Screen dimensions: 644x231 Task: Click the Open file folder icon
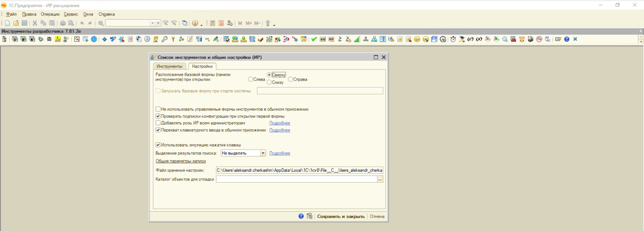(16, 23)
